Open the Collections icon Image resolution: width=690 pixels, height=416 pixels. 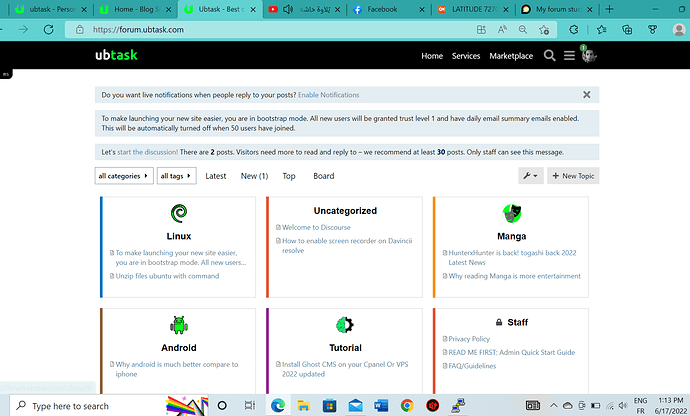(627, 29)
